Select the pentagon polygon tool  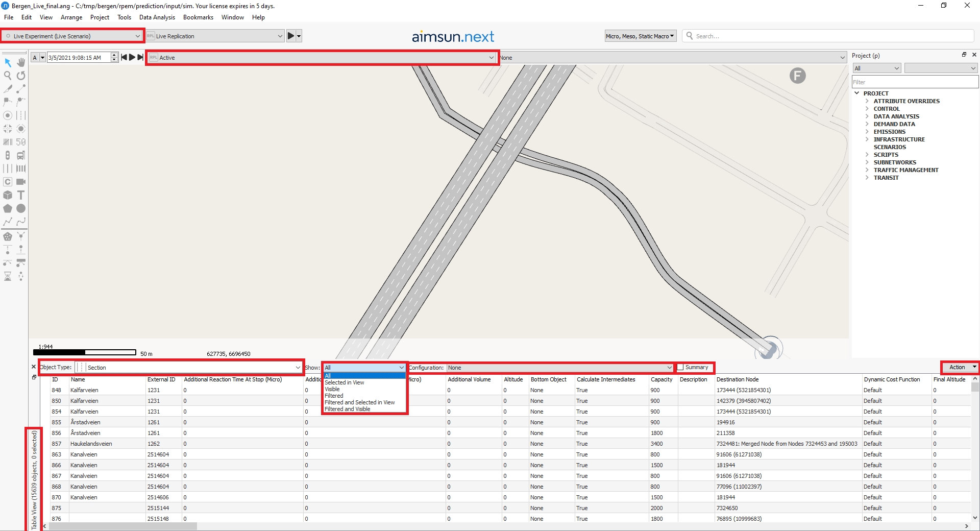click(x=8, y=208)
